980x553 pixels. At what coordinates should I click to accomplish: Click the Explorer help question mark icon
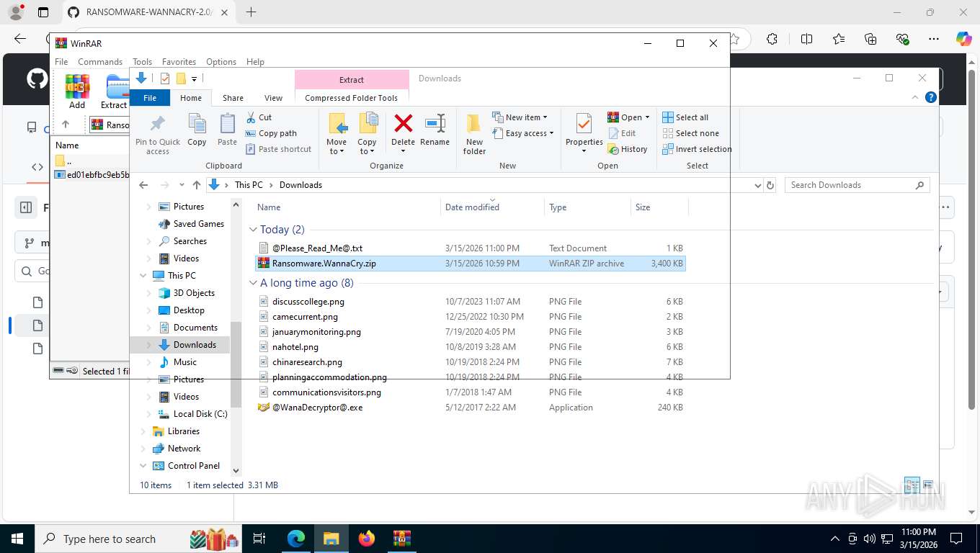point(931,97)
